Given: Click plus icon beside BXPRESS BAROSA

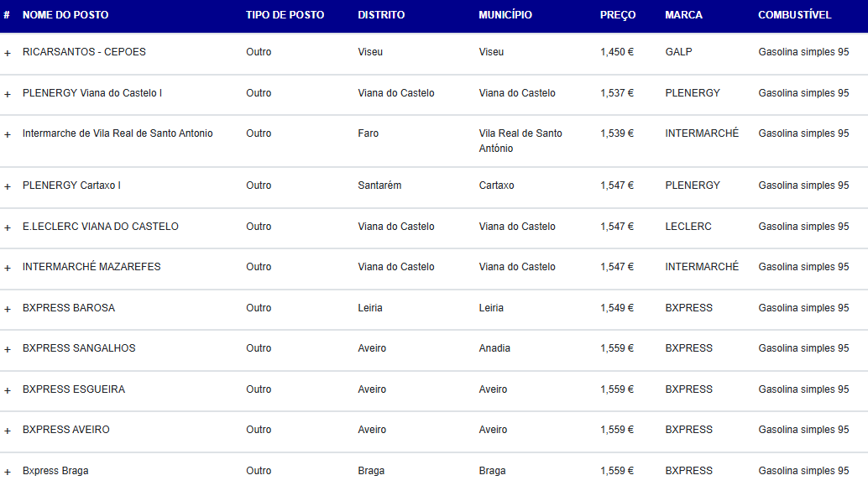Looking at the screenshot, I should tap(8, 309).
